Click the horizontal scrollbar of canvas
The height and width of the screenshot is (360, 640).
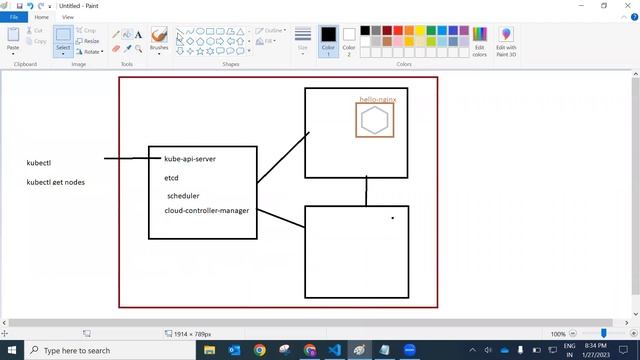(x=310, y=323)
